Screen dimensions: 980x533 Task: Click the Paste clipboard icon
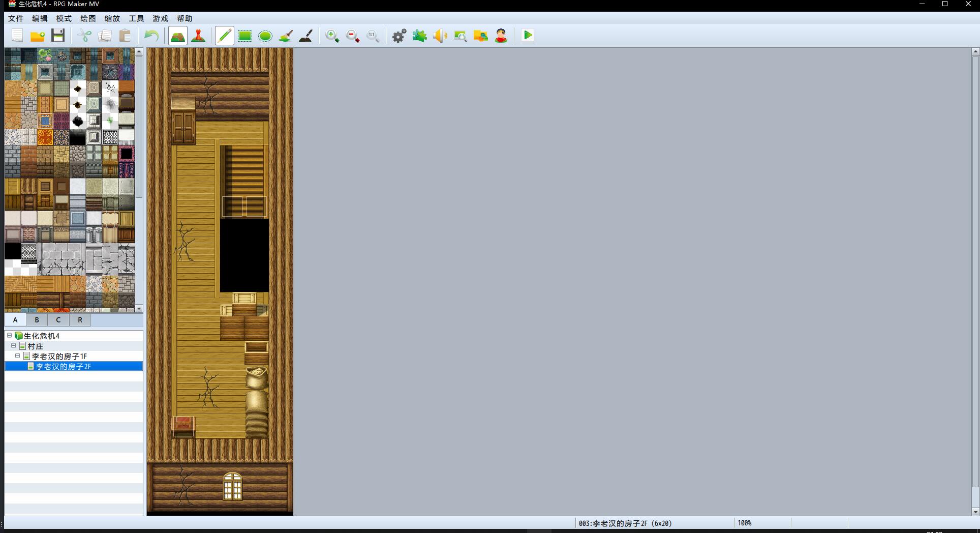pos(125,36)
